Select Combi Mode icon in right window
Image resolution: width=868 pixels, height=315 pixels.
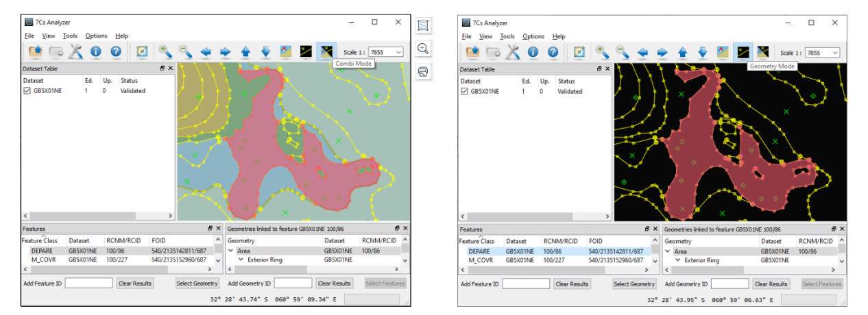tap(763, 52)
